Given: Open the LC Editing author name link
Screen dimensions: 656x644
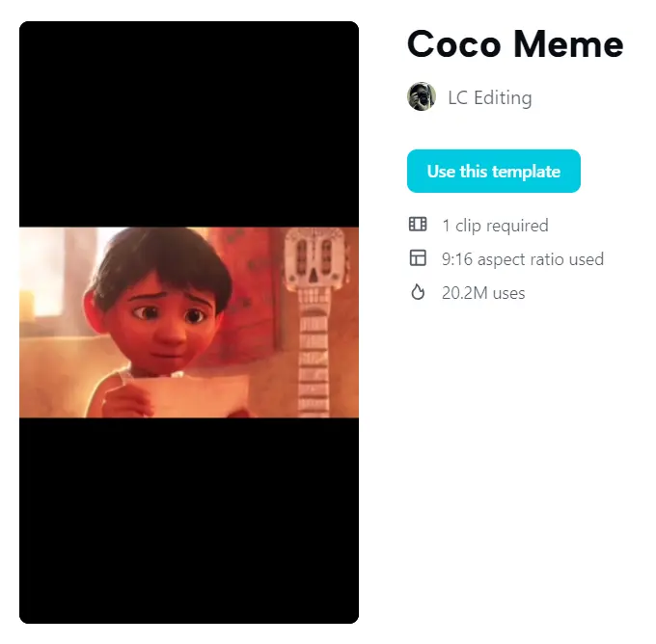Looking at the screenshot, I should 490,98.
